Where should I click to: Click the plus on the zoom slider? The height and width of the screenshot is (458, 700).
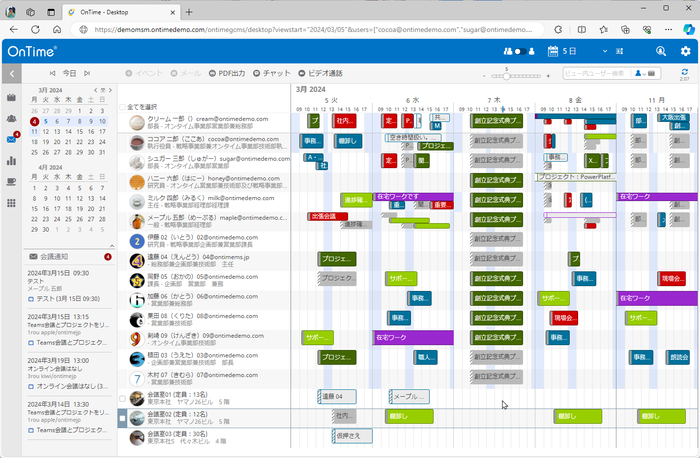(548, 76)
